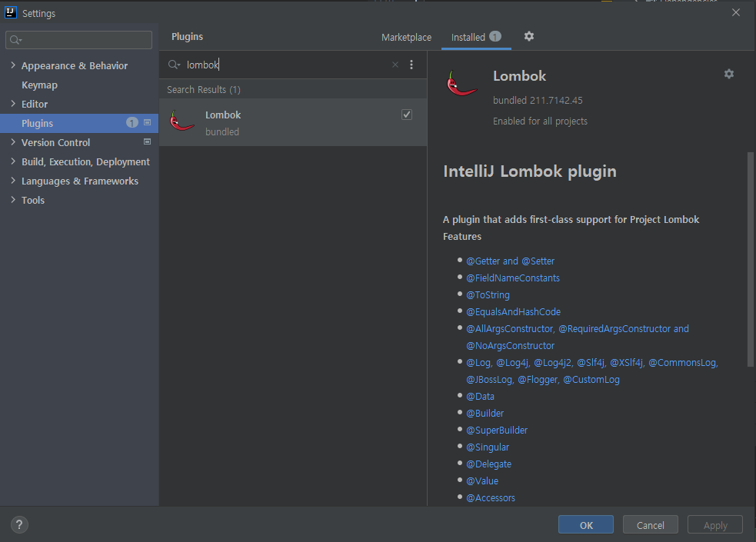Open the @Accessors feature link
The image size is (756, 542).
491,497
